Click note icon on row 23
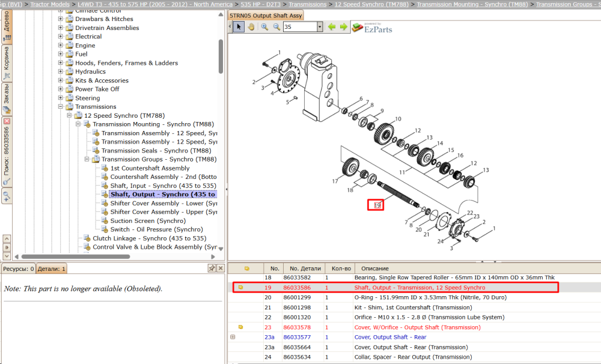 coord(241,327)
